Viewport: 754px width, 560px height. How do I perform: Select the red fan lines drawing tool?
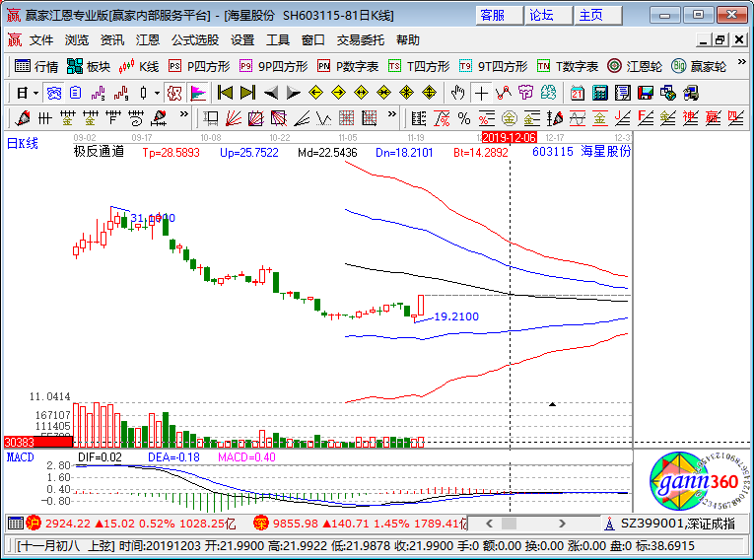(x=234, y=118)
